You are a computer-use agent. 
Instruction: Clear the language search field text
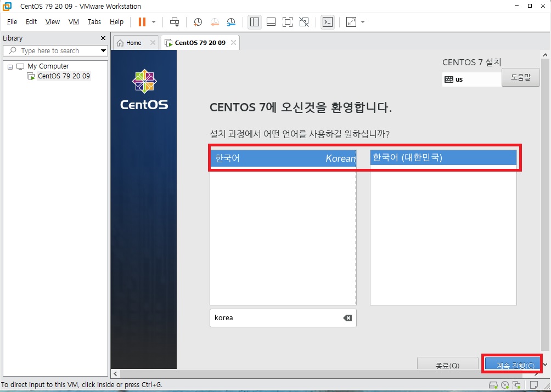347,318
